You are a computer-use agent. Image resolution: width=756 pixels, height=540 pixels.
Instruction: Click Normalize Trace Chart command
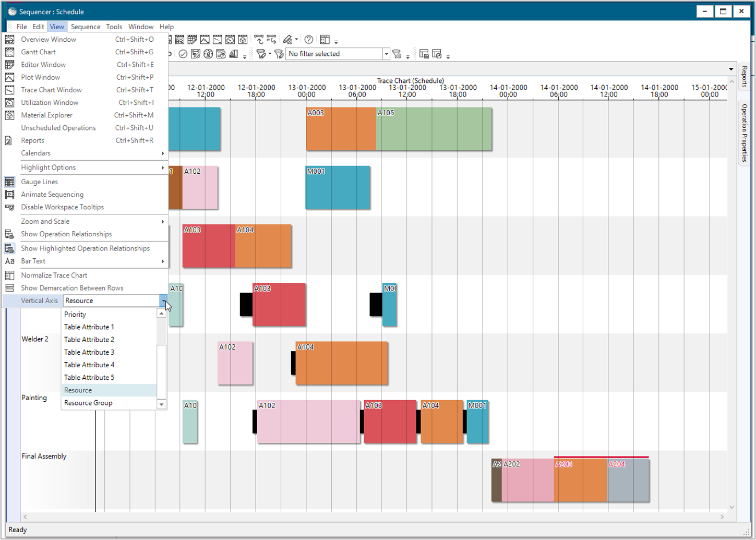pyautogui.click(x=53, y=275)
